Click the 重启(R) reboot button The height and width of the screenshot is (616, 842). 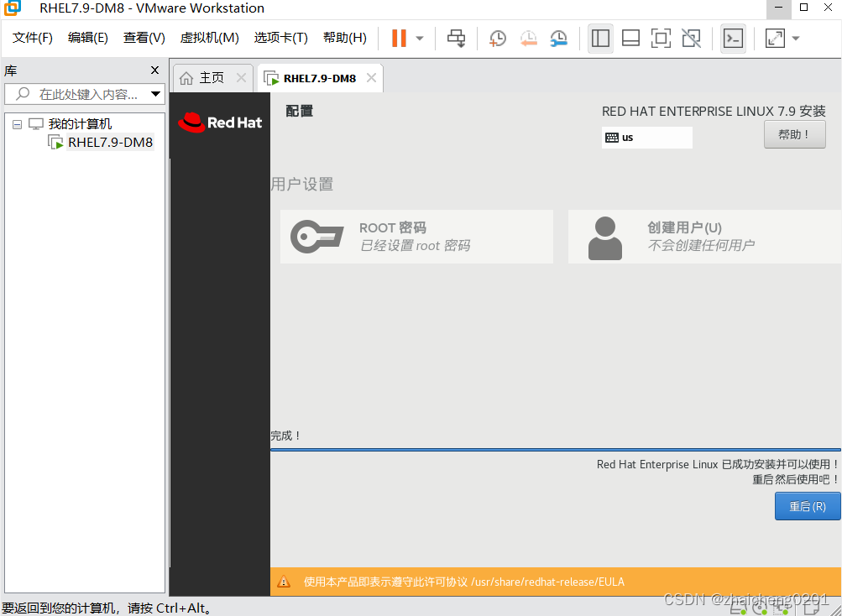pyautogui.click(x=807, y=506)
